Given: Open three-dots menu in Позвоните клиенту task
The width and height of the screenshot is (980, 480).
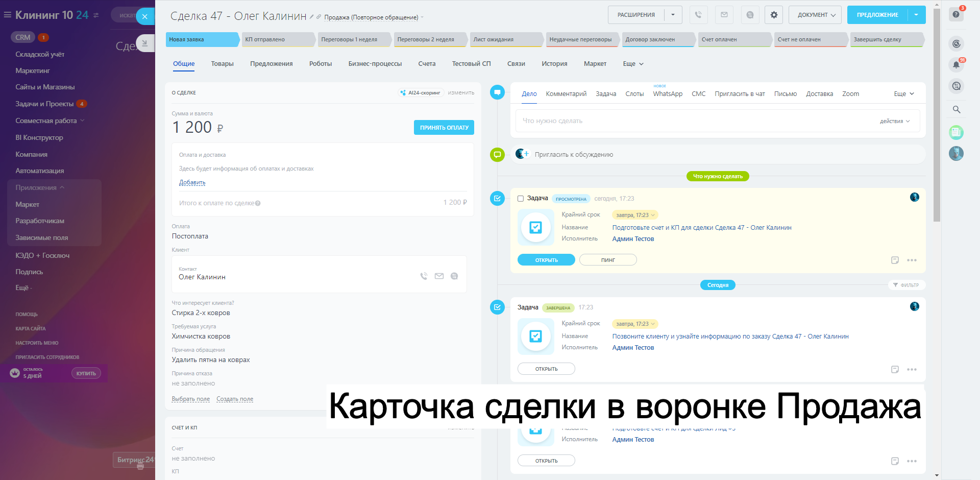Looking at the screenshot, I should pyautogui.click(x=912, y=369).
